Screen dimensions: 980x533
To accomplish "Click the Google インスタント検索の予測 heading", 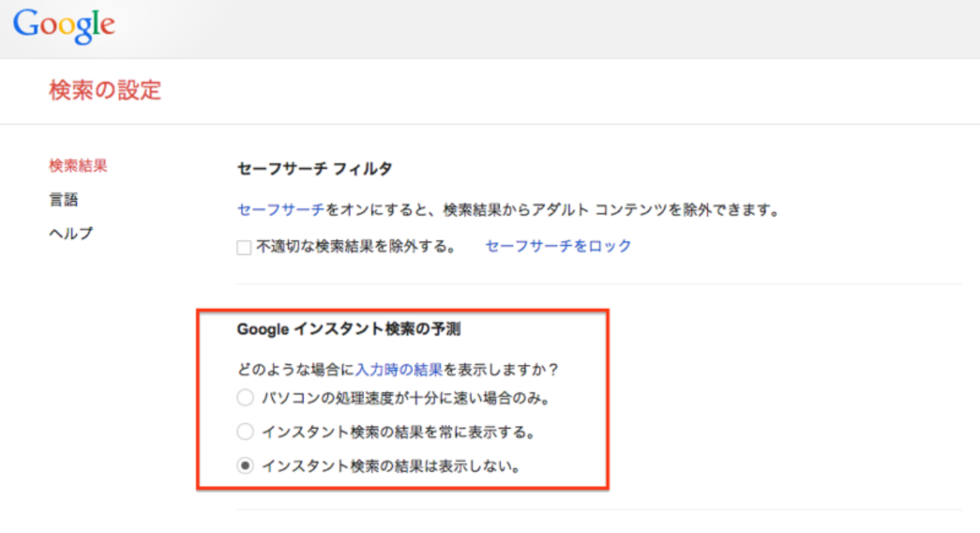I will tap(348, 329).
